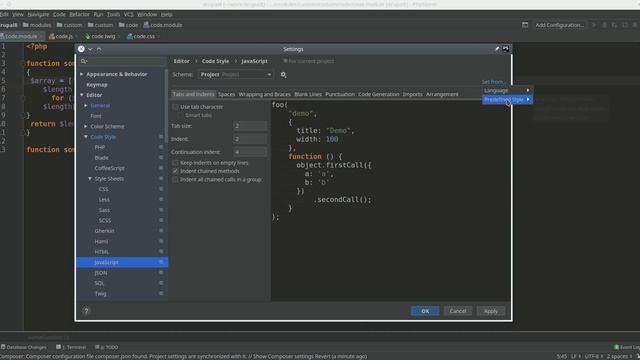Enable Use tab character checkbox
Viewport: 640px width, 360px height.
[175, 107]
